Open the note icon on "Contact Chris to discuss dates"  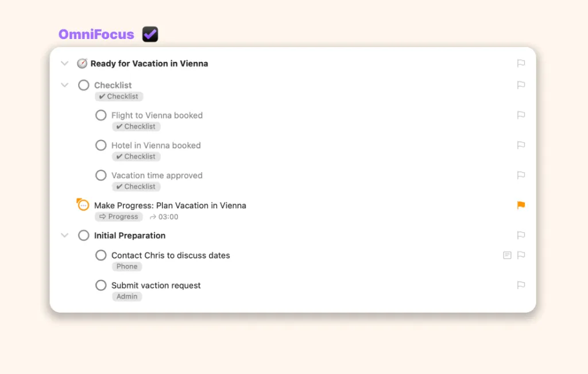(506, 255)
